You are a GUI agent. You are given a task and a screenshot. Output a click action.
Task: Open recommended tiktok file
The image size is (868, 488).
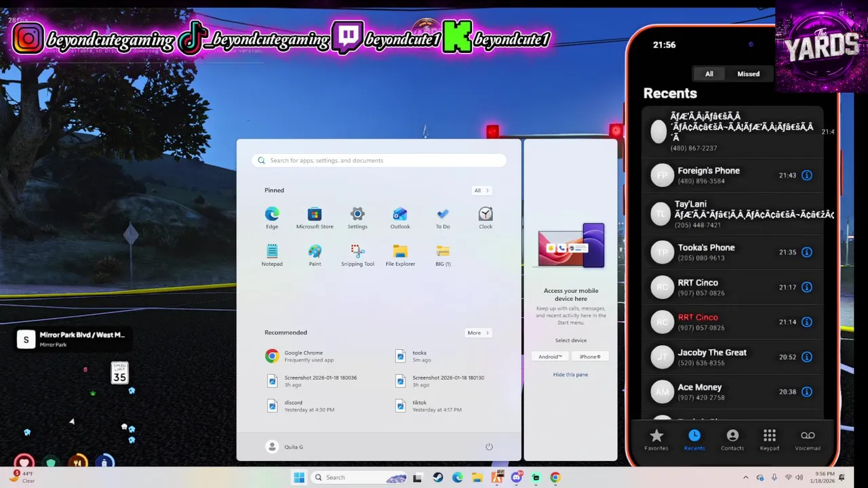[429, 406]
